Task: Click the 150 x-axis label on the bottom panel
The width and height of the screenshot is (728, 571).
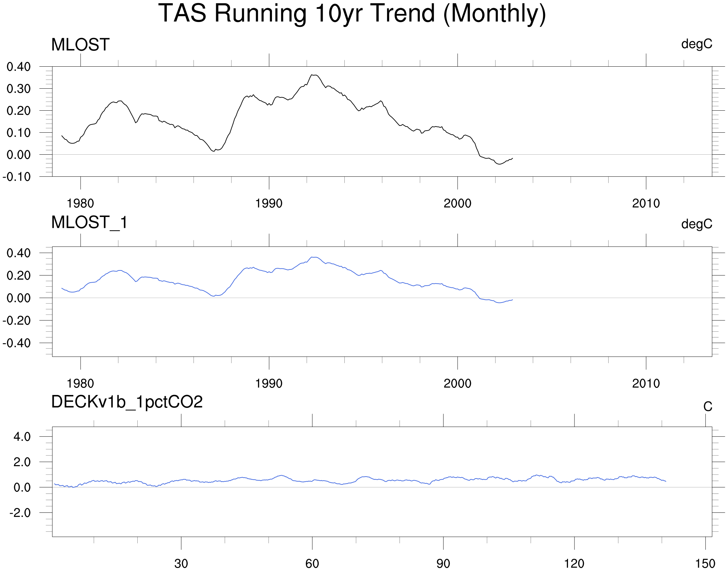Action: coord(705,564)
